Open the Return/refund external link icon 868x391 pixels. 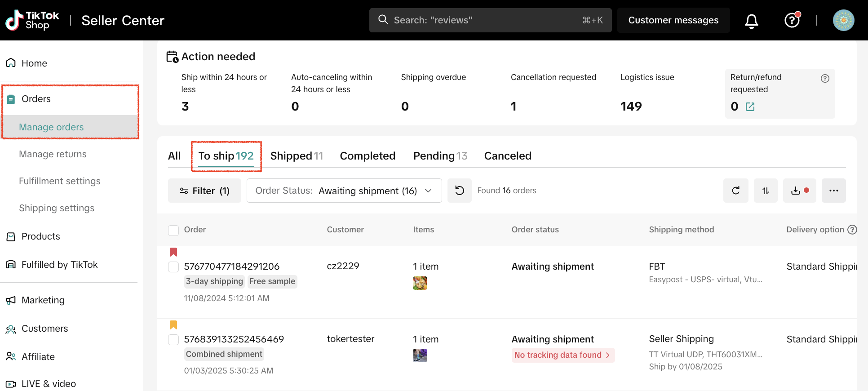pyautogui.click(x=750, y=107)
